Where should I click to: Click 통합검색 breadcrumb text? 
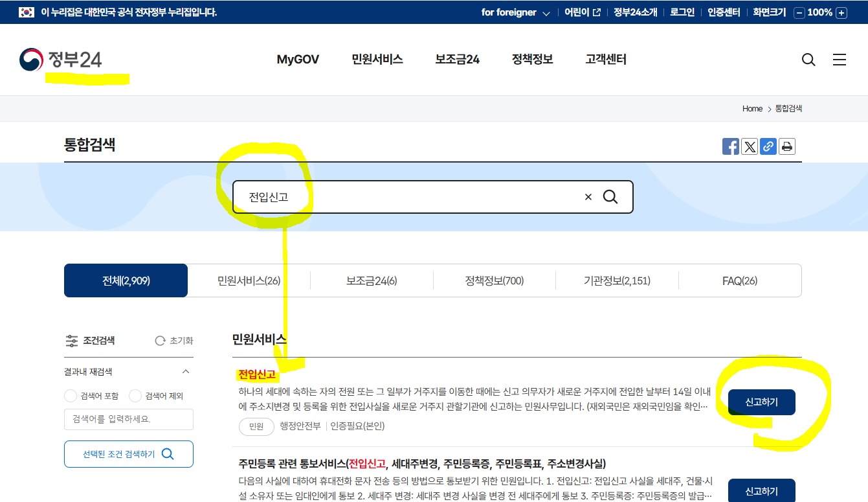[x=788, y=109]
